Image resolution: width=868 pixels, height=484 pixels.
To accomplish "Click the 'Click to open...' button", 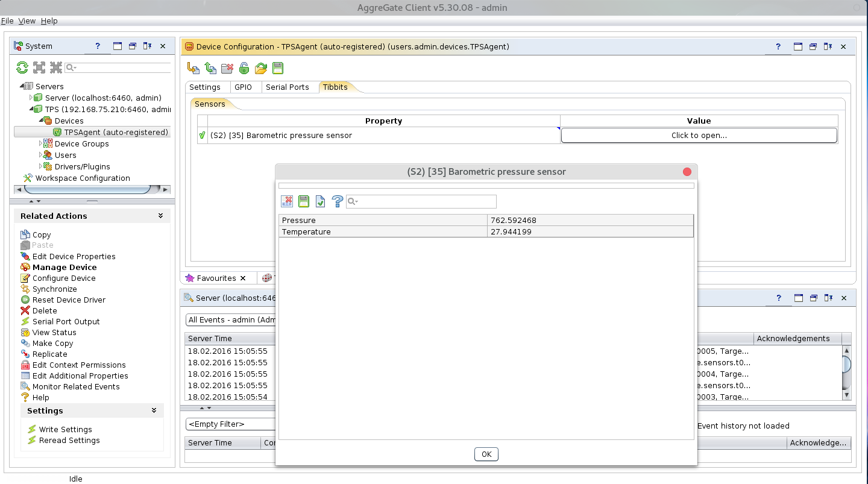I will tap(699, 136).
